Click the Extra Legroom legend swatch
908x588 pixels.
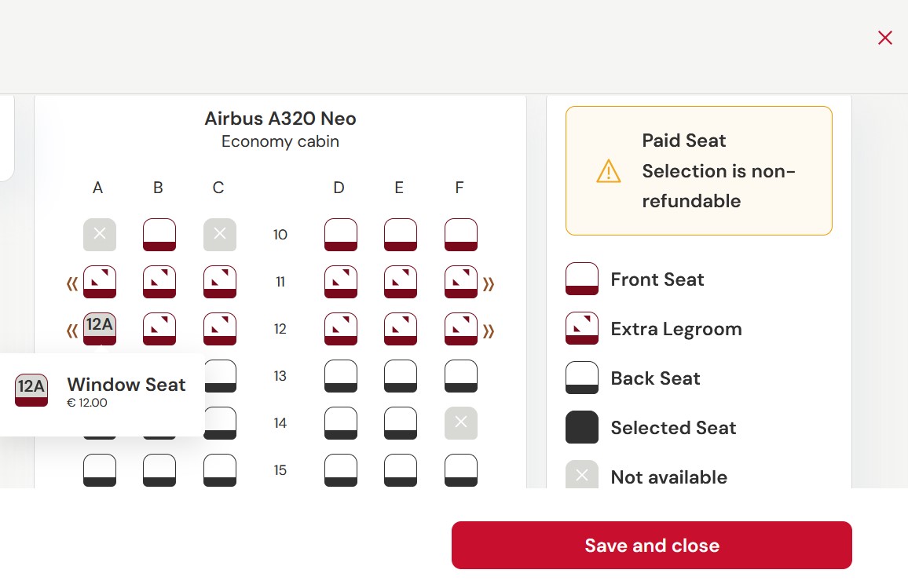[582, 328]
